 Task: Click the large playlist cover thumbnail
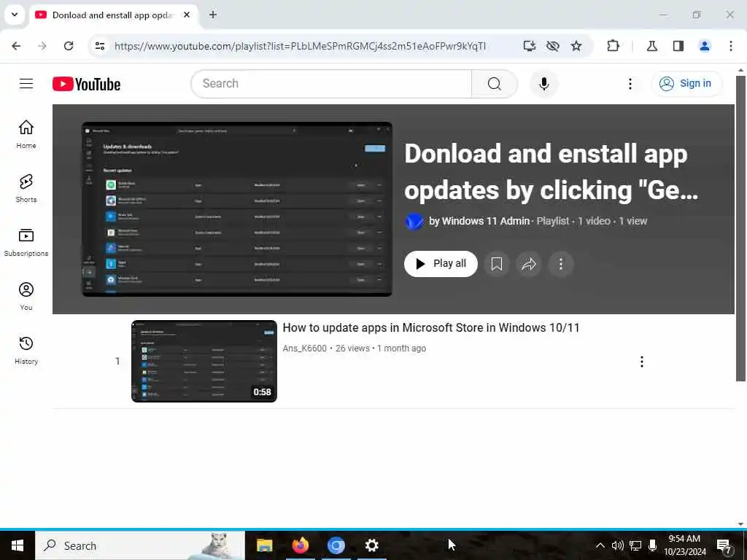(237, 209)
